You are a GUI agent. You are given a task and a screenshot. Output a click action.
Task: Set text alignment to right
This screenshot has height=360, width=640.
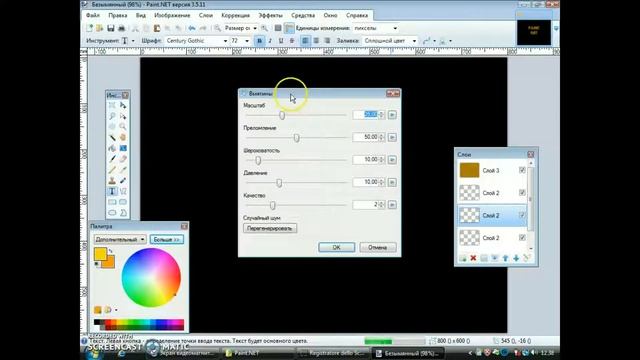click(327, 41)
